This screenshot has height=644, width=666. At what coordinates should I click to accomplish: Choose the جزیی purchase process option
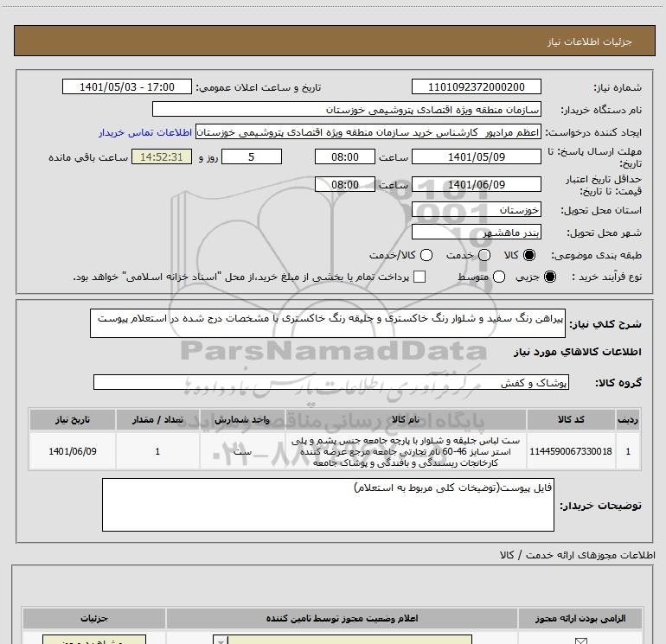(x=549, y=277)
